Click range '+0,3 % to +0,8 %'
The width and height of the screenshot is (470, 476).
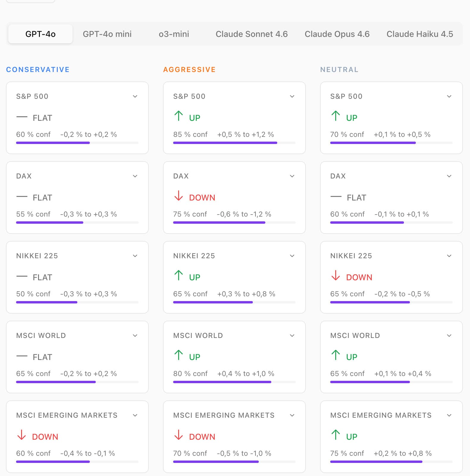[246, 294]
